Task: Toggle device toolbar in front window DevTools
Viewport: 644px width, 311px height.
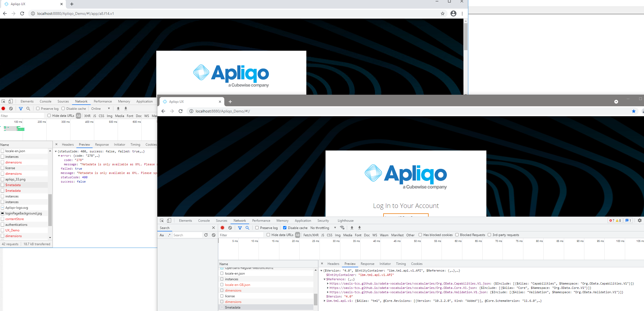Action: [169, 220]
